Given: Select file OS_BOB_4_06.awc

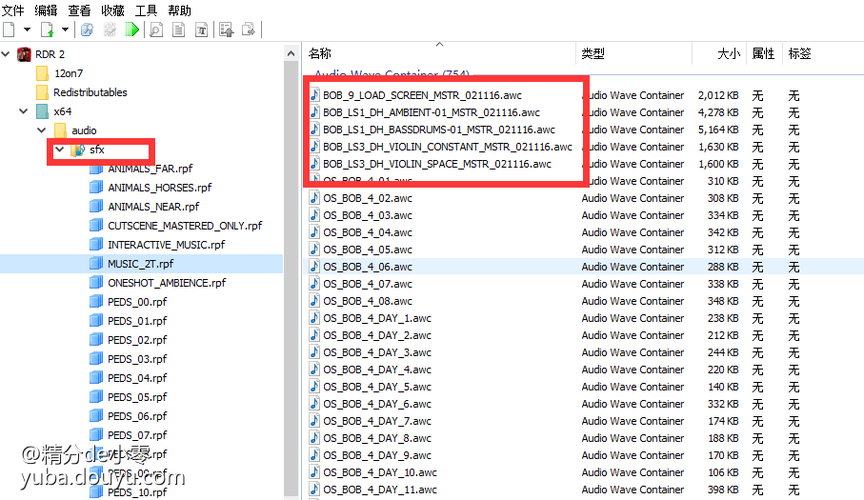Looking at the screenshot, I should pos(368,267).
